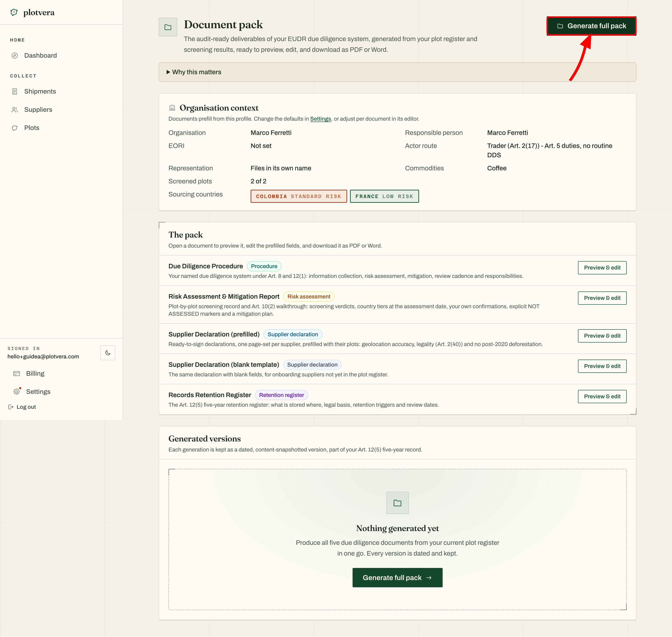This screenshot has width=672, height=637.
Task: Click the Supplier declaration tag on prefilled row
Action: (x=293, y=334)
